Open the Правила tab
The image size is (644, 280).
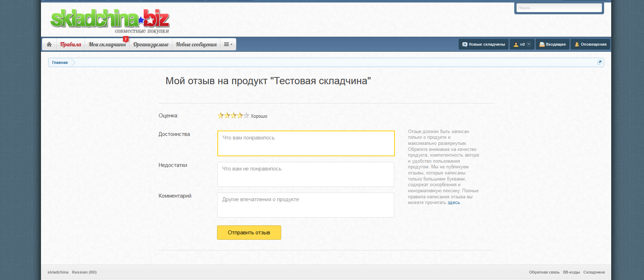(x=71, y=44)
